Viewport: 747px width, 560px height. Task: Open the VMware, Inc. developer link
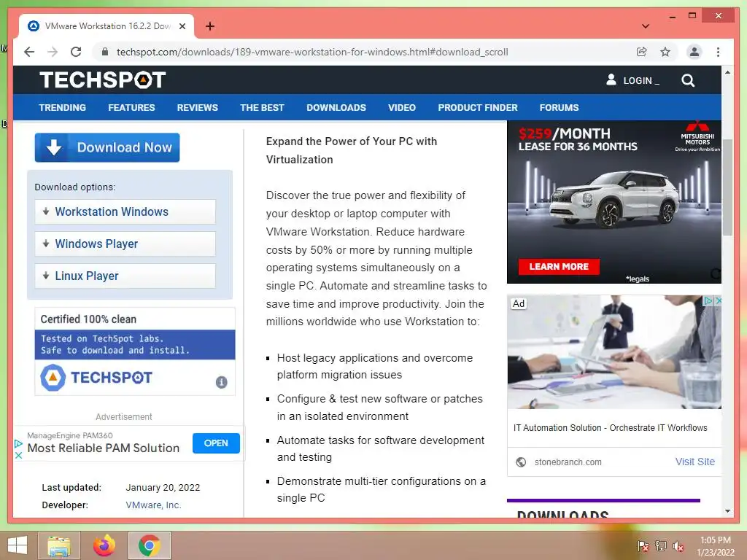pyautogui.click(x=153, y=505)
